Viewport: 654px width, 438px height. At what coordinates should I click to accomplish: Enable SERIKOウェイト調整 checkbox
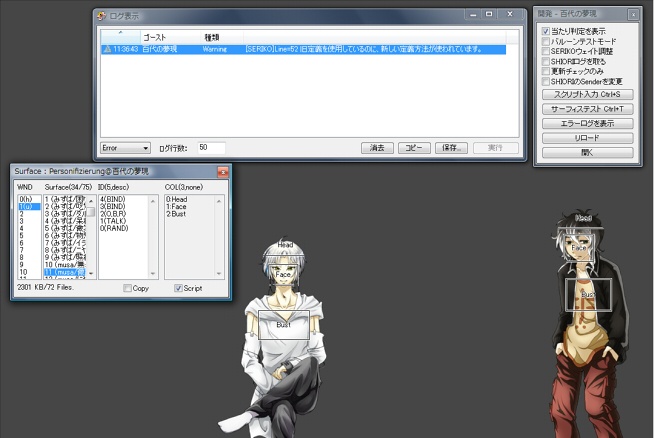[x=546, y=51]
